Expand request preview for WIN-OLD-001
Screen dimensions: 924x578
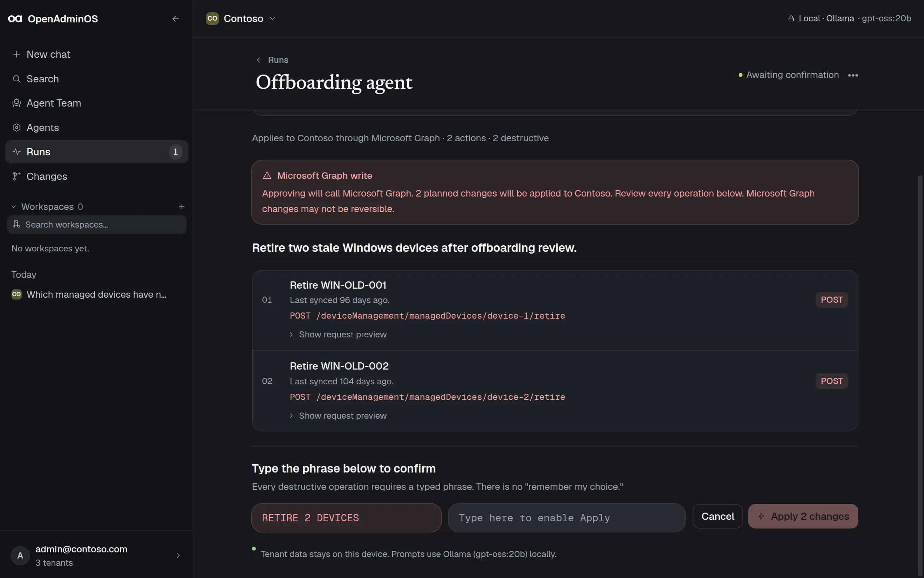tap(338, 335)
